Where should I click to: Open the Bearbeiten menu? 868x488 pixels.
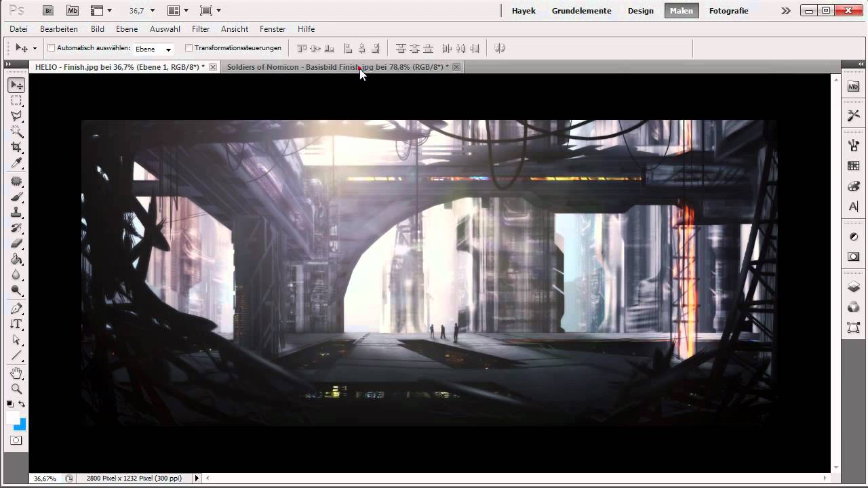(59, 29)
